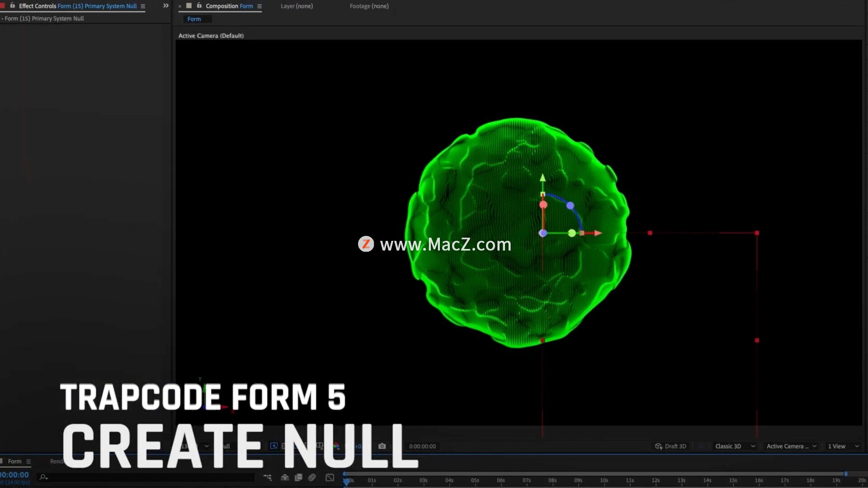Click the blue sphere at gizmo origin
Image resolution: width=868 pixels, height=488 pixels.
pos(543,233)
